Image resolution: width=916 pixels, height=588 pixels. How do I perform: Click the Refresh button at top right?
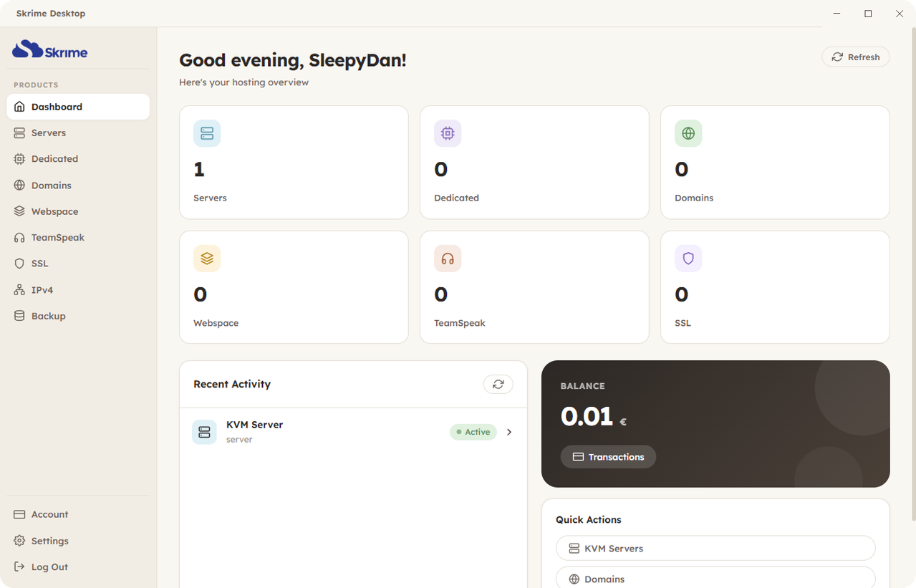(x=856, y=57)
